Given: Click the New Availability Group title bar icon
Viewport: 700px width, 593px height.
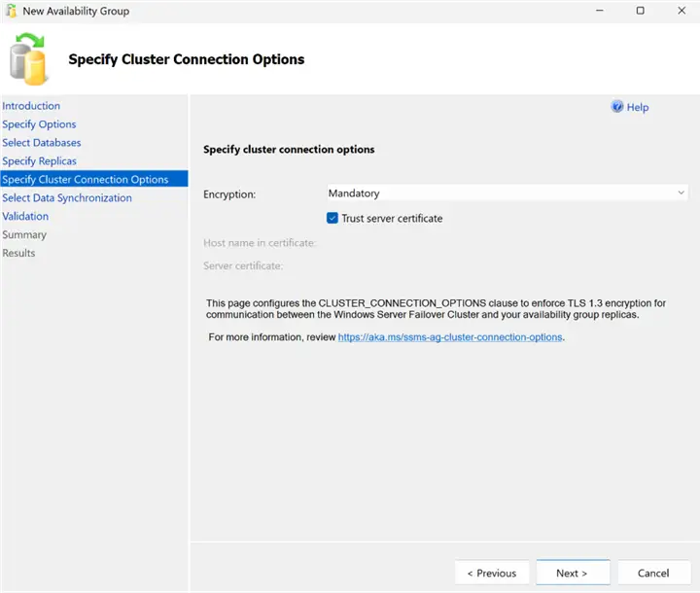Looking at the screenshot, I should coord(11,11).
